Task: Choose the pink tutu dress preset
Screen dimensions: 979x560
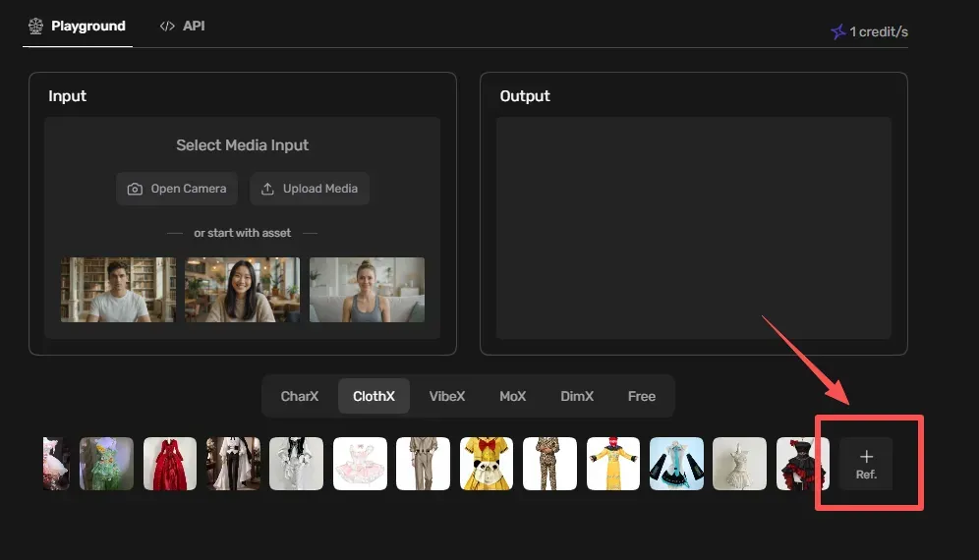Action: click(x=361, y=464)
